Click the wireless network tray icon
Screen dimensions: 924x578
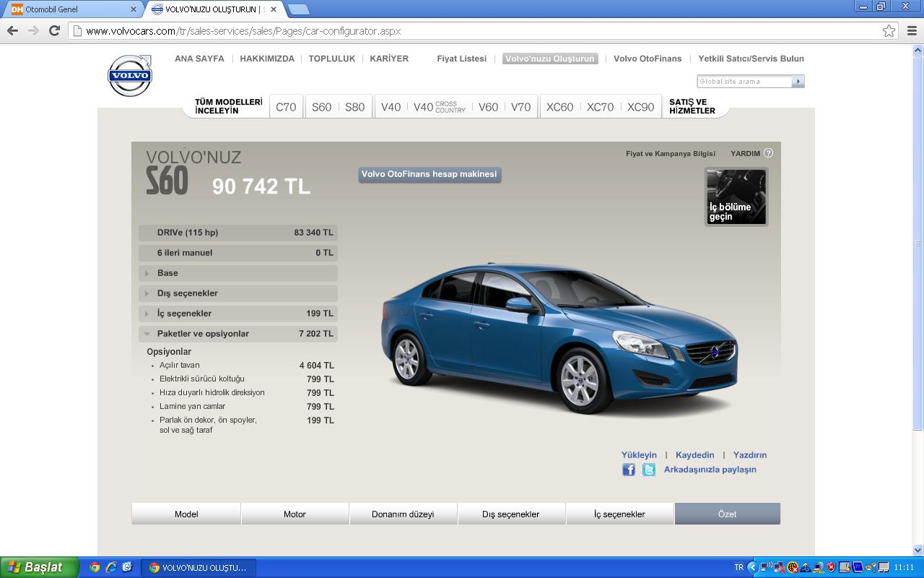(766, 567)
